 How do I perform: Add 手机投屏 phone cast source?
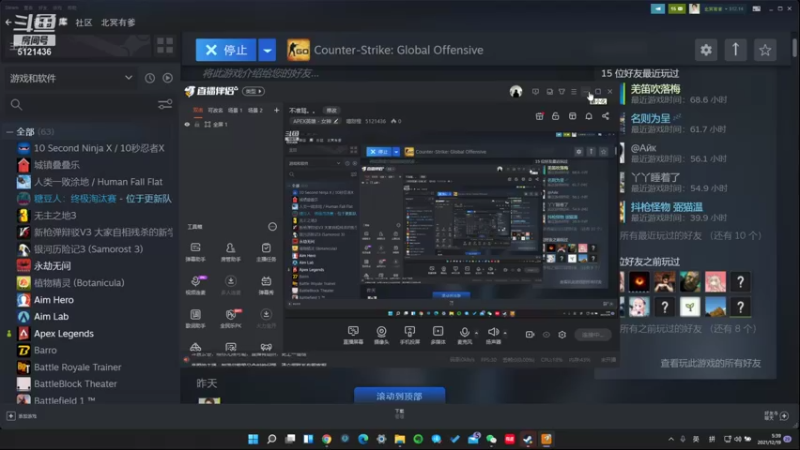[409, 335]
